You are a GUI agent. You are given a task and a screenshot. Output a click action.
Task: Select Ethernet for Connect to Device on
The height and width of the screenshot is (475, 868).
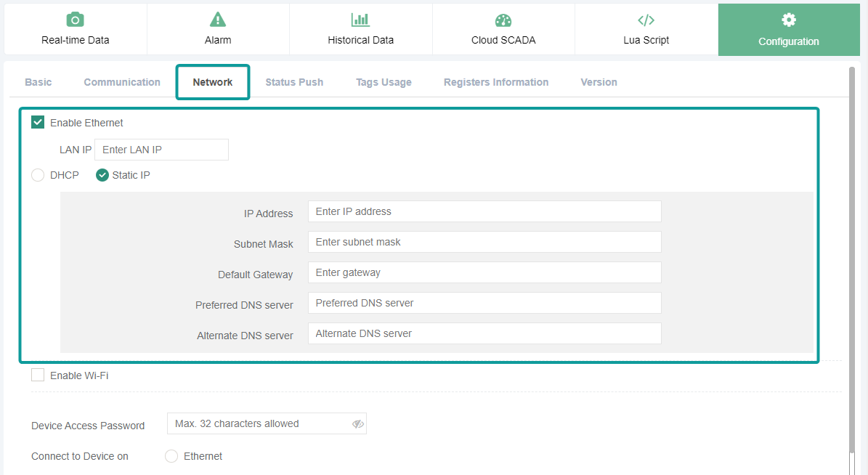coord(171,456)
